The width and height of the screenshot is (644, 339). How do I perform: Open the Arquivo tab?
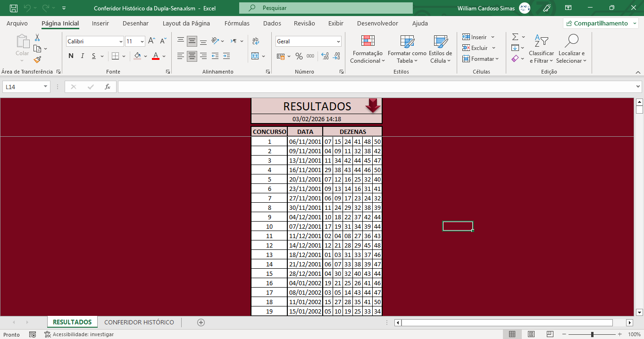(17, 23)
